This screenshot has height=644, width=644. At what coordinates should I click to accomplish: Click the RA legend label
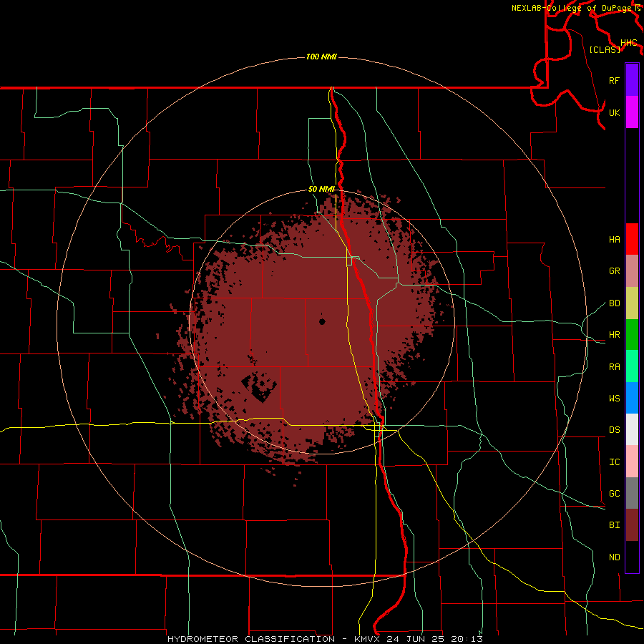[x=614, y=367]
